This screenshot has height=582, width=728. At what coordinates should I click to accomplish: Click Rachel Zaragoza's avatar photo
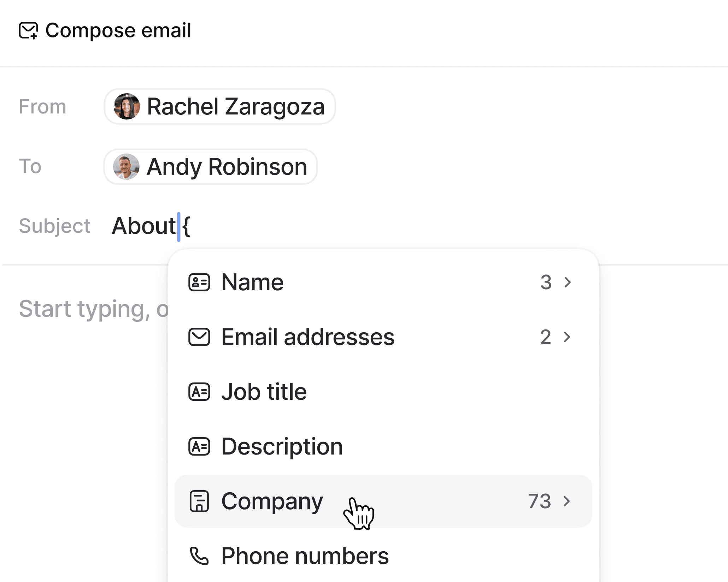(x=127, y=106)
